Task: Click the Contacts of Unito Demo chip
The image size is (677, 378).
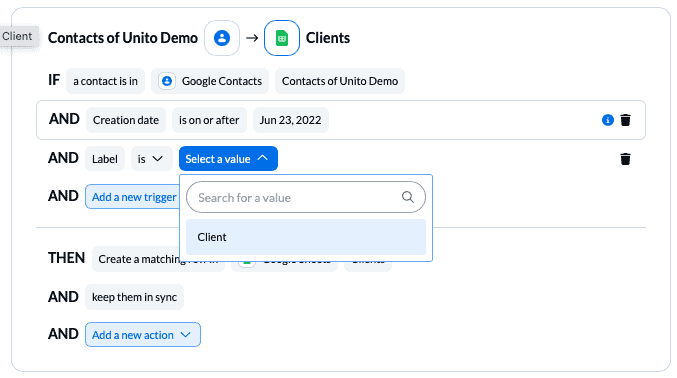Action: [340, 81]
